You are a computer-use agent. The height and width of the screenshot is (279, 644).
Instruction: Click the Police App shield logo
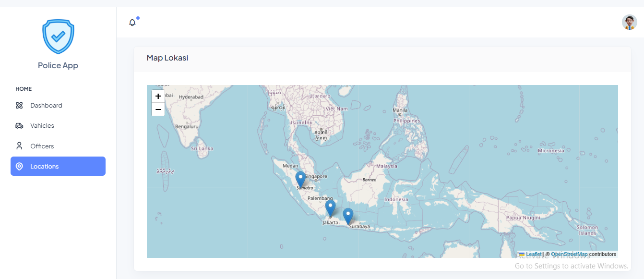pyautogui.click(x=58, y=36)
